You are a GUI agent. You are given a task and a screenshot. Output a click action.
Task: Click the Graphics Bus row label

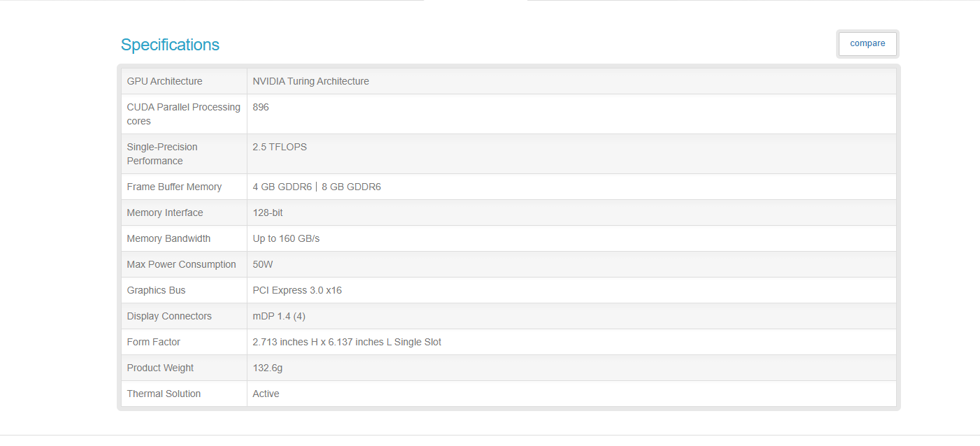pyautogui.click(x=156, y=290)
